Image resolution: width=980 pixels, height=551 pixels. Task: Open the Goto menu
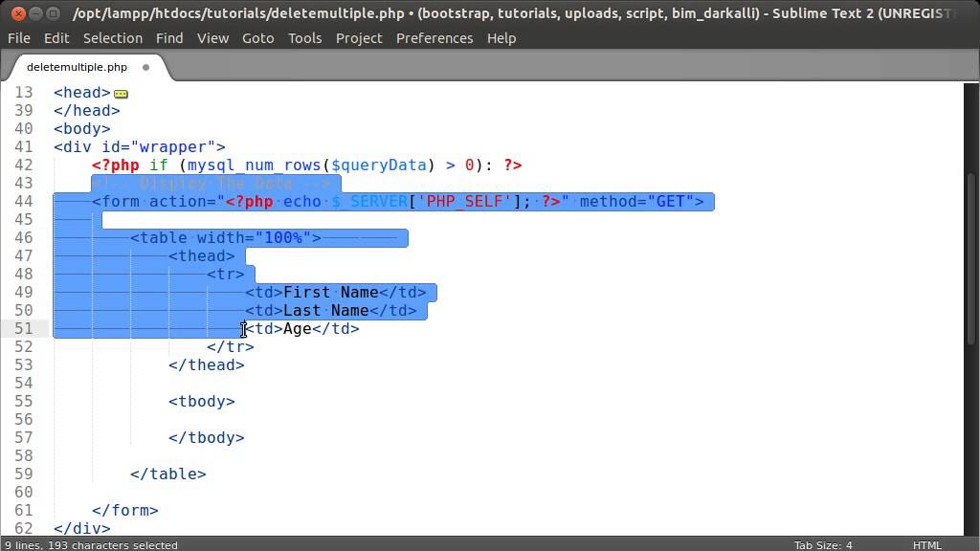click(258, 38)
